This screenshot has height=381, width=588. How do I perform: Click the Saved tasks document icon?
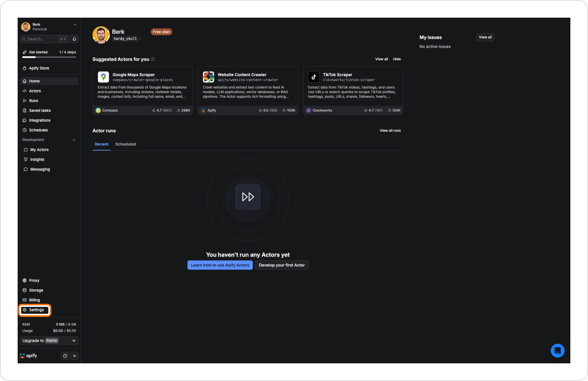tap(25, 111)
